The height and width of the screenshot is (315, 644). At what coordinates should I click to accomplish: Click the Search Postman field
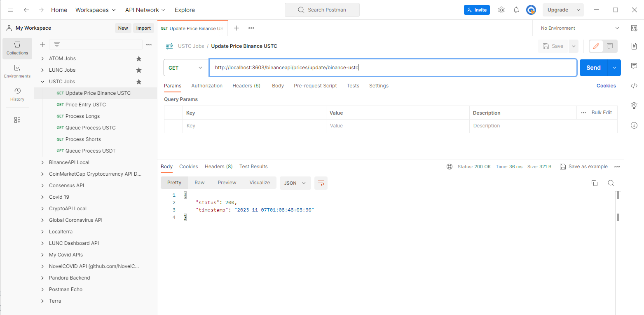click(x=322, y=10)
